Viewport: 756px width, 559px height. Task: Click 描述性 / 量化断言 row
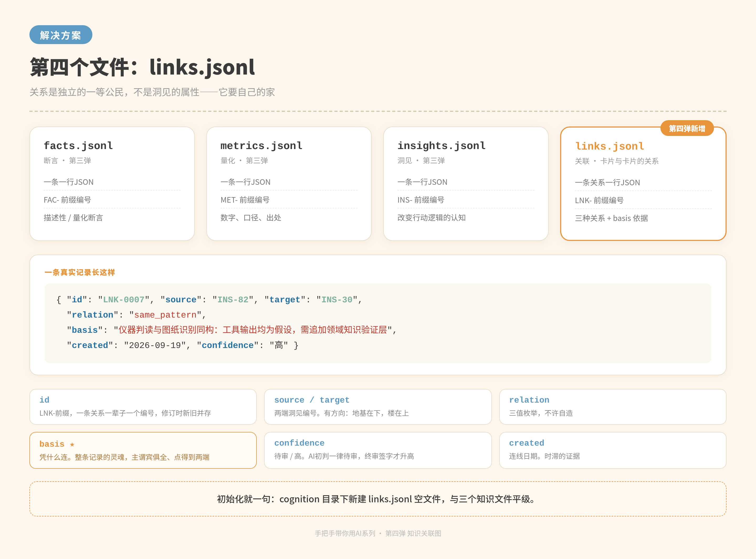pyautogui.click(x=112, y=218)
